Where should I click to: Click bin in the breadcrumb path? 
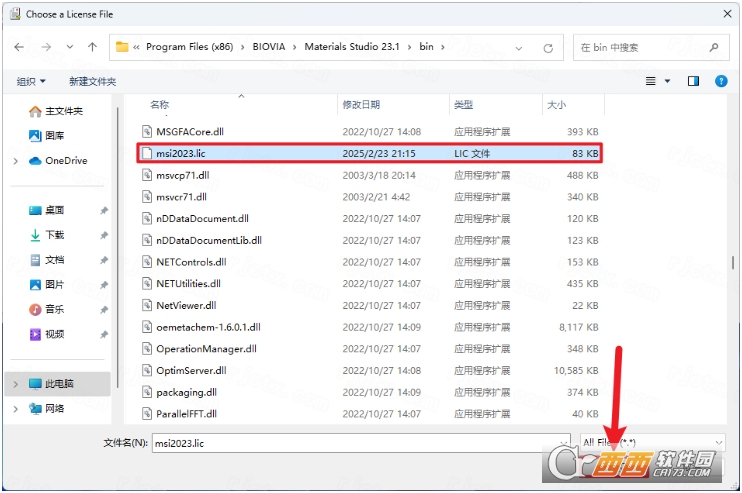tap(426, 47)
